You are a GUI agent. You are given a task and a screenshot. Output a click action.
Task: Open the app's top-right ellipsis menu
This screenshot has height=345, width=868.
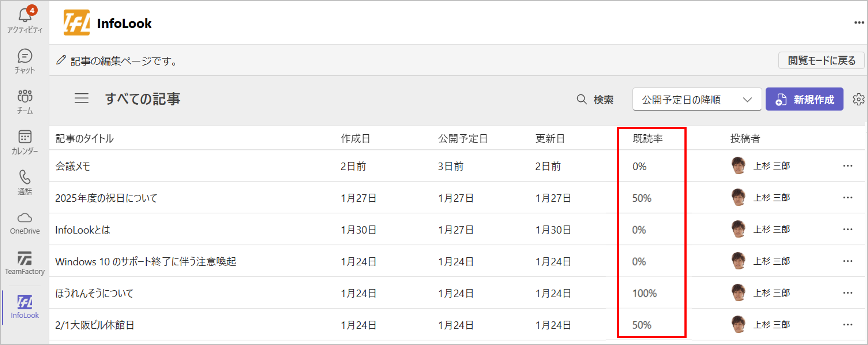[x=859, y=23]
